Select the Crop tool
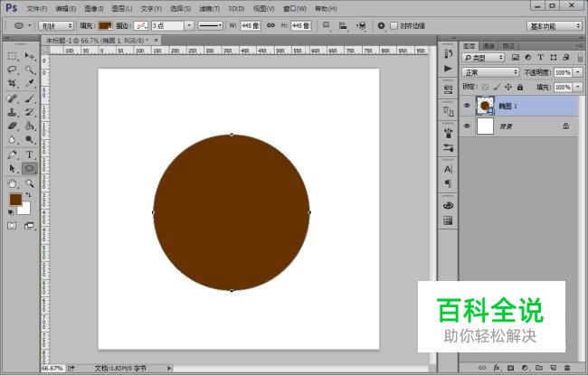The image size is (588, 375). (12, 83)
